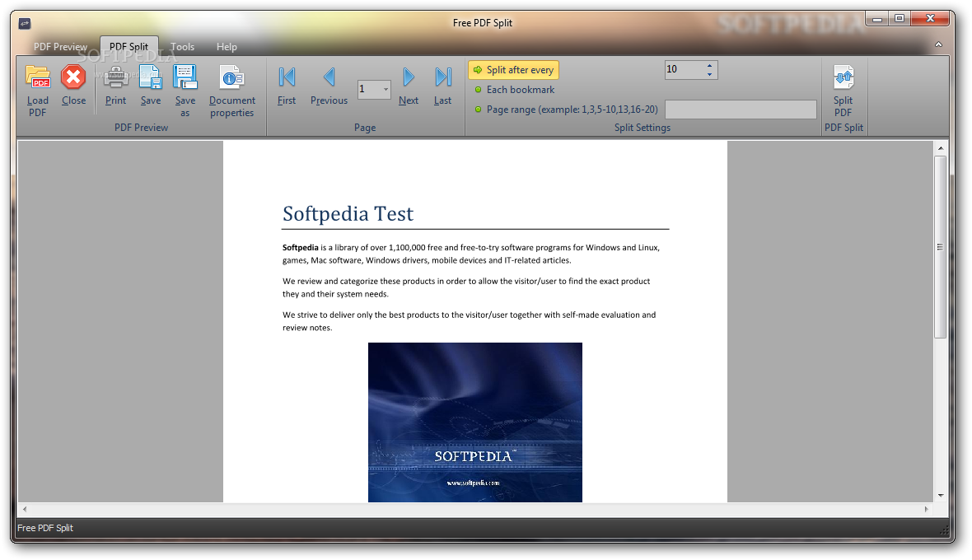Maximize the Free PDF Split window

click(900, 19)
